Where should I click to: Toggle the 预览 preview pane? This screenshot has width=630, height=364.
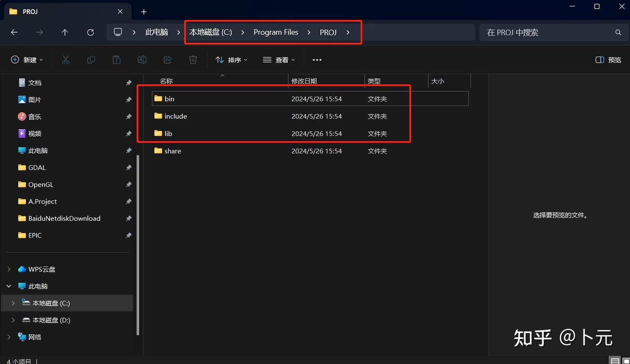pyautogui.click(x=609, y=60)
